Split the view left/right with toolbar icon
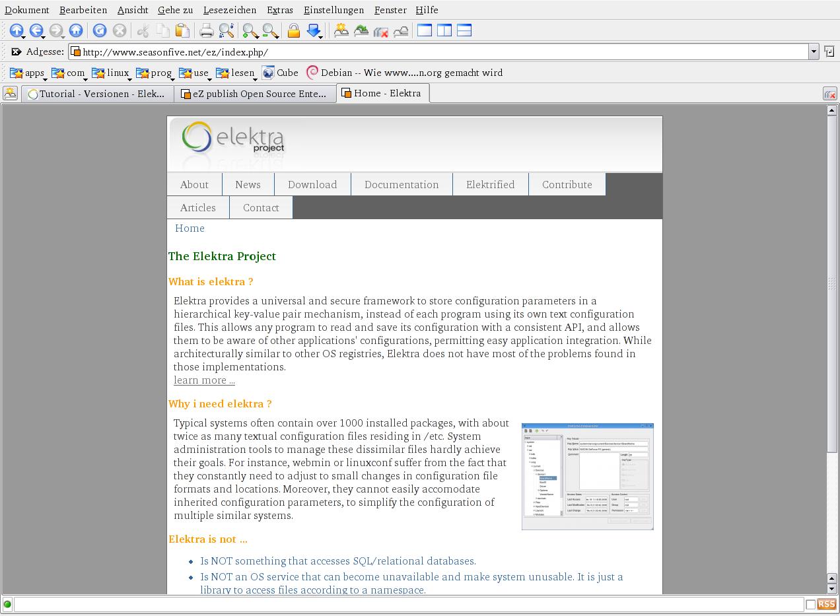 pos(444,30)
